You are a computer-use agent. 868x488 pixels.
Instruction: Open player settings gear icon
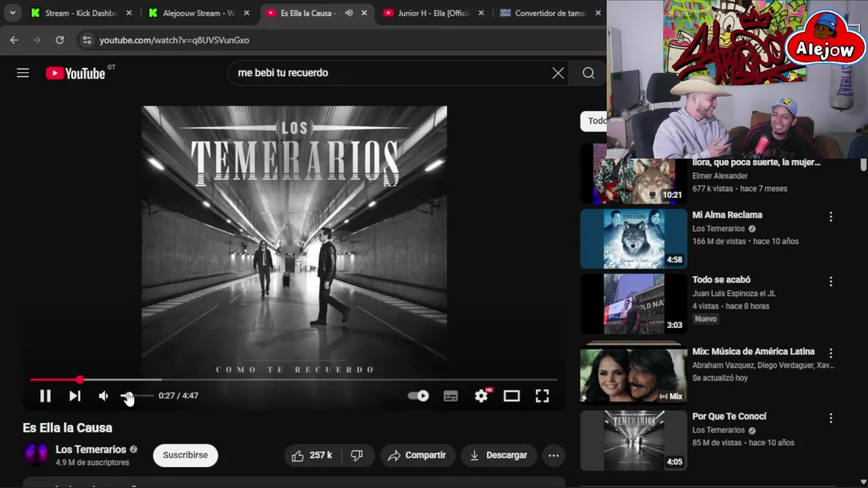481,396
